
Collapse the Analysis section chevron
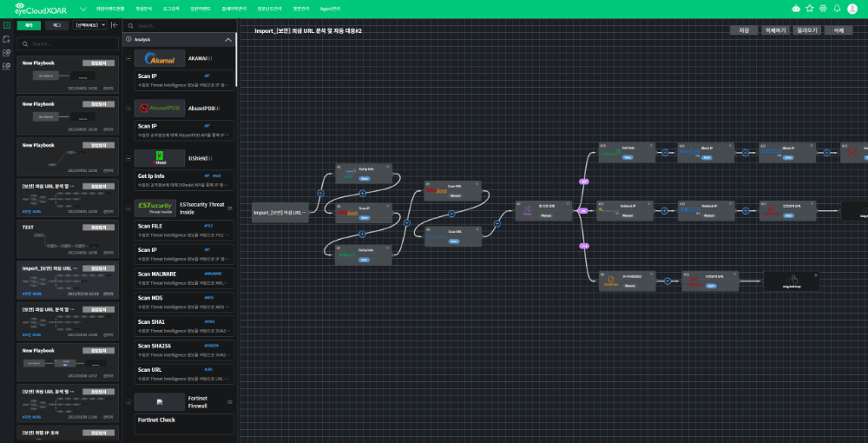228,40
